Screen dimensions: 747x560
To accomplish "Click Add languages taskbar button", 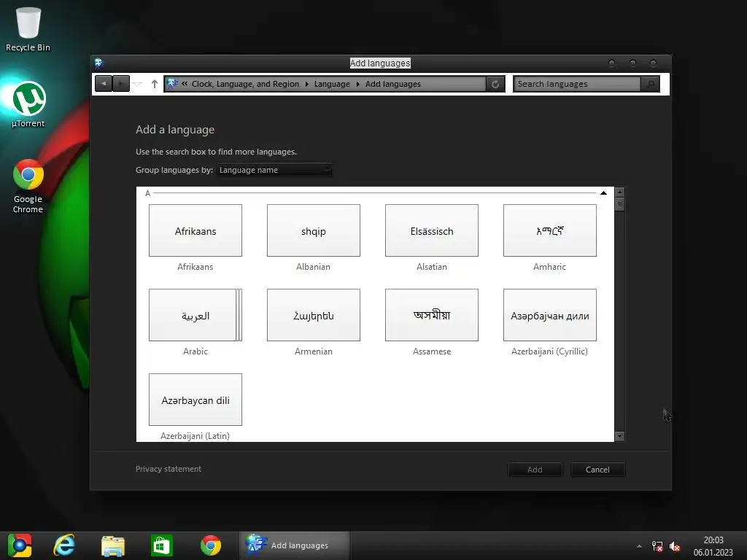I will (x=294, y=545).
